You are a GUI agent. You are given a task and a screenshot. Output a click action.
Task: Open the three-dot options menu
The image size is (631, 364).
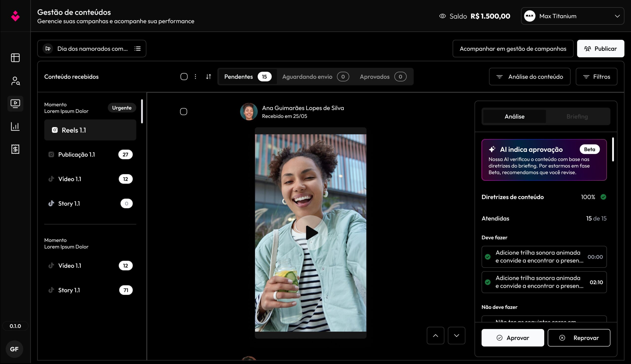click(x=195, y=77)
